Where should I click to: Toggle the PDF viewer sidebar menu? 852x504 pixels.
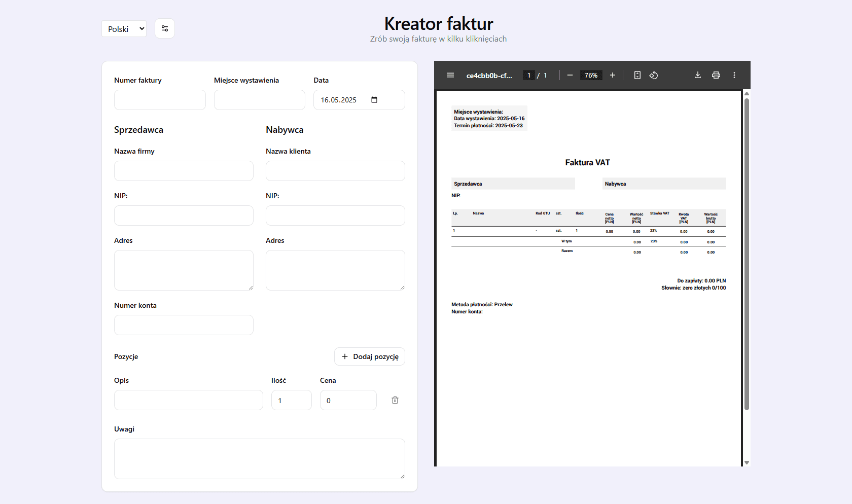pos(450,75)
